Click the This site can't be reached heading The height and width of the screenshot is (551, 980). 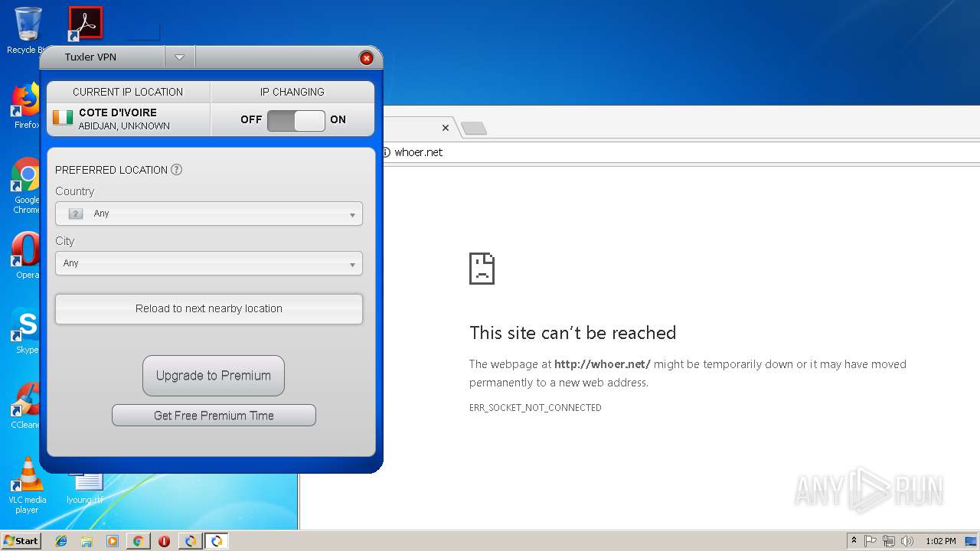(573, 333)
